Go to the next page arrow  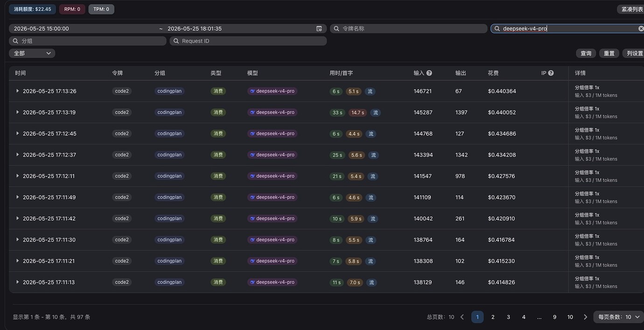[x=585, y=317]
